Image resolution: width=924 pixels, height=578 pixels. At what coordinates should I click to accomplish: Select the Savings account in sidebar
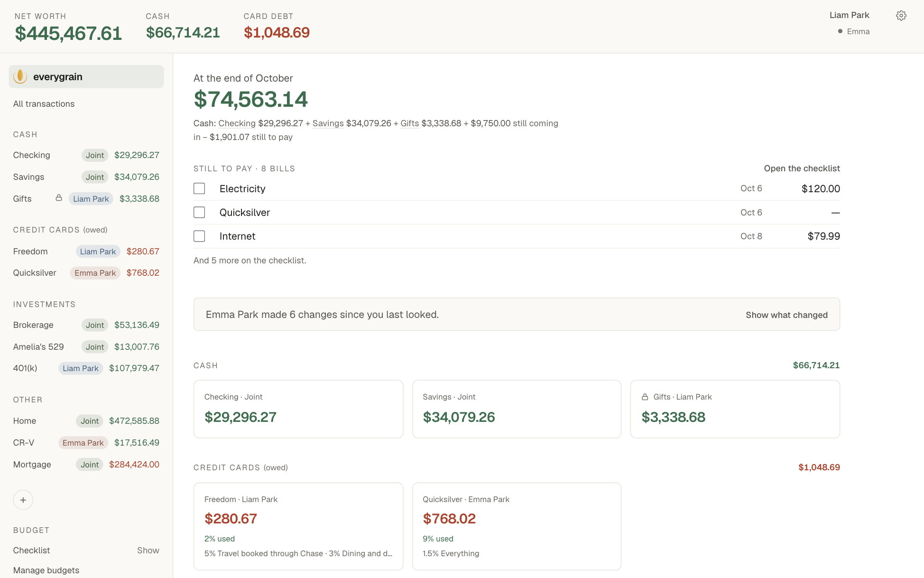(x=86, y=177)
